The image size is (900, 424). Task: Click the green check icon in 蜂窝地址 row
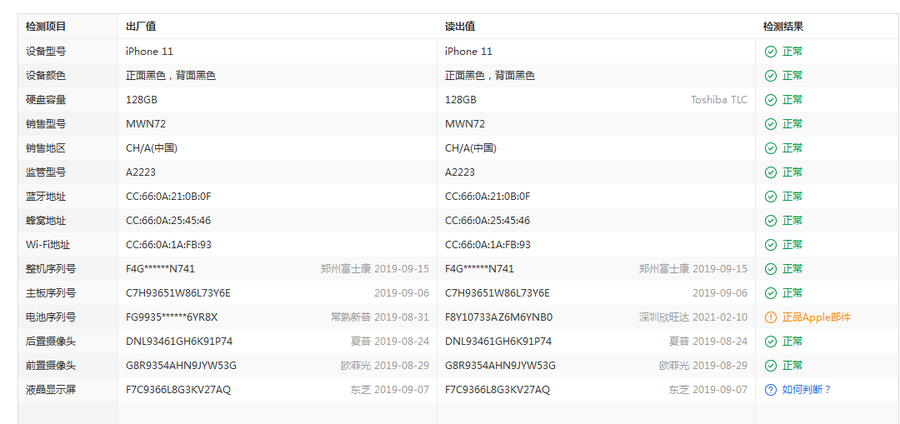pos(770,221)
